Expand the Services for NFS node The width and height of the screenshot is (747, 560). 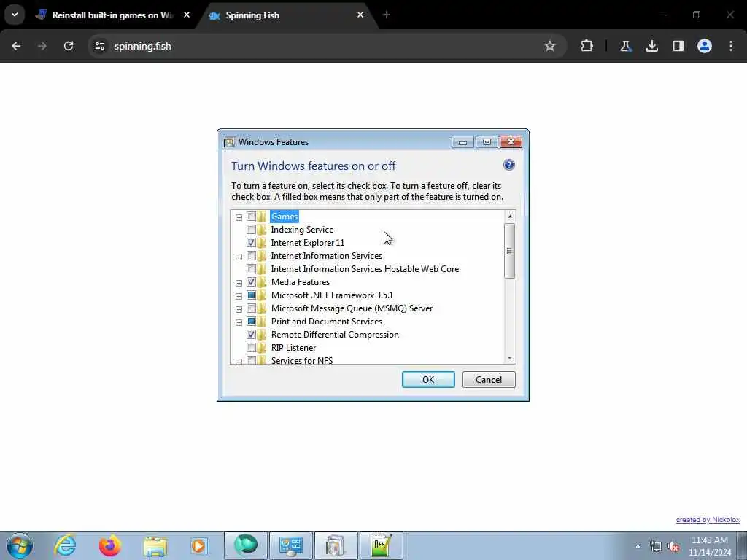click(x=239, y=362)
